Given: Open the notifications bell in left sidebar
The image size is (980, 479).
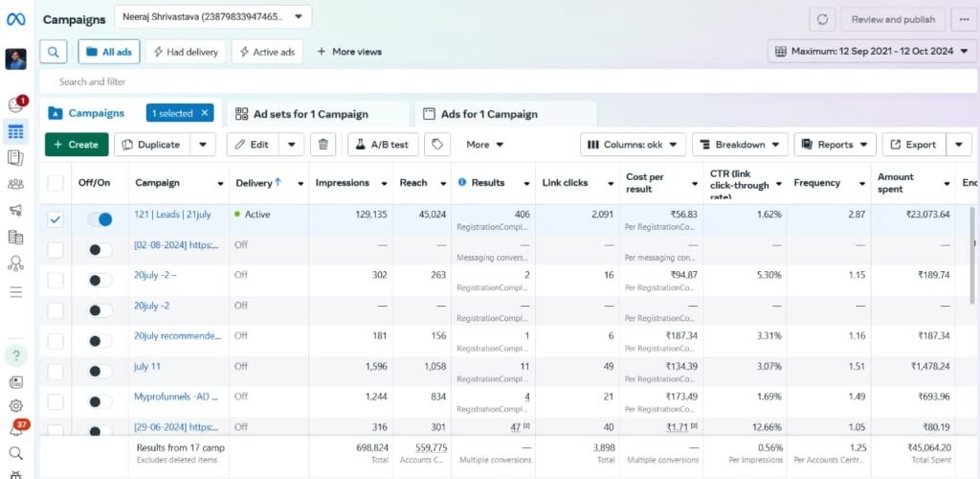Looking at the screenshot, I should pyautogui.click(x=15, y=428).
